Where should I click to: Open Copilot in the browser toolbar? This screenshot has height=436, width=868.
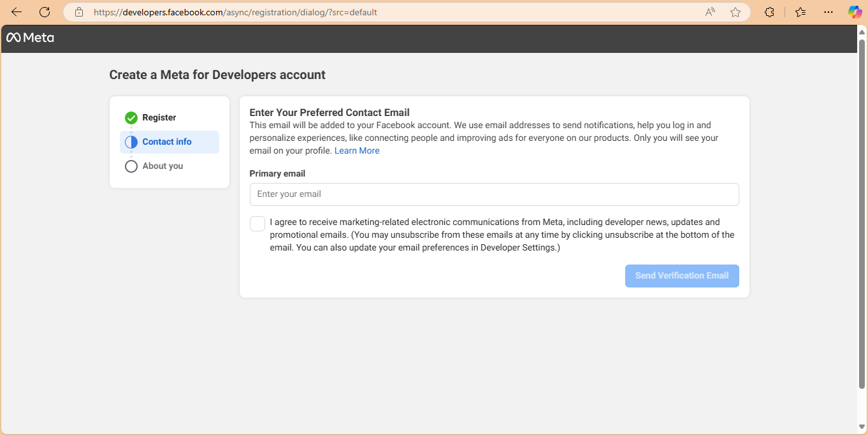[855, 11]
